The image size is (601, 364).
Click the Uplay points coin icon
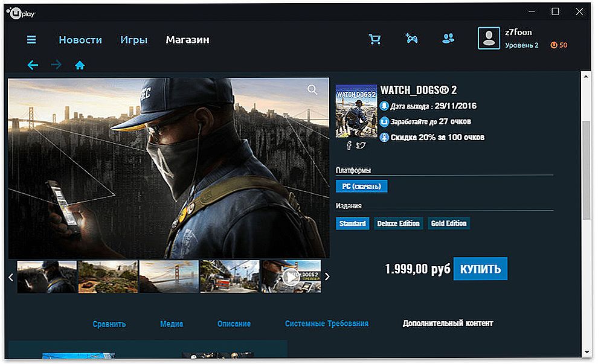(x=554, y=45)
